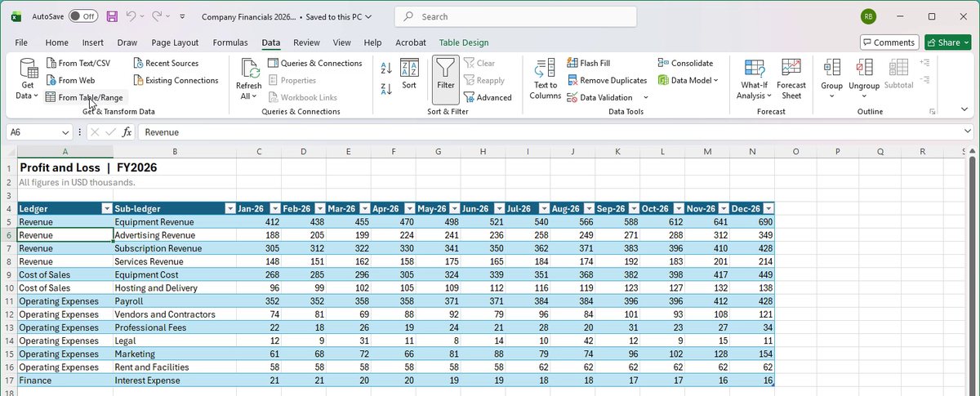The image size is (980, 396).
Task: Expand the Name Box dropdown
Action: pos(66,131)
